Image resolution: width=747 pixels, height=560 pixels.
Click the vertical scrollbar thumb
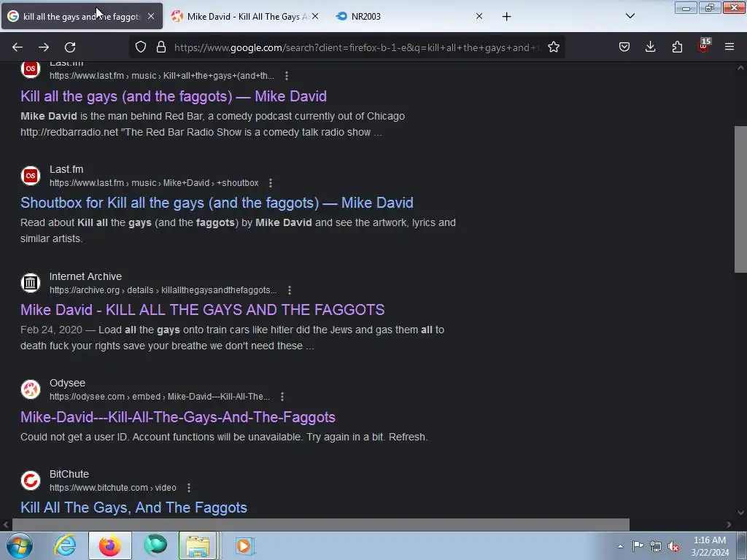click(740, 199)
